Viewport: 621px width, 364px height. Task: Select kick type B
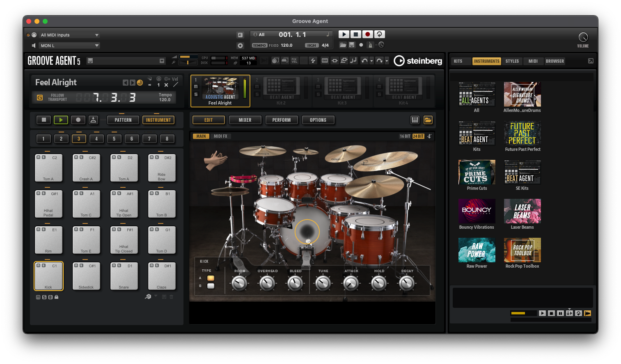(x=211, y=286)
